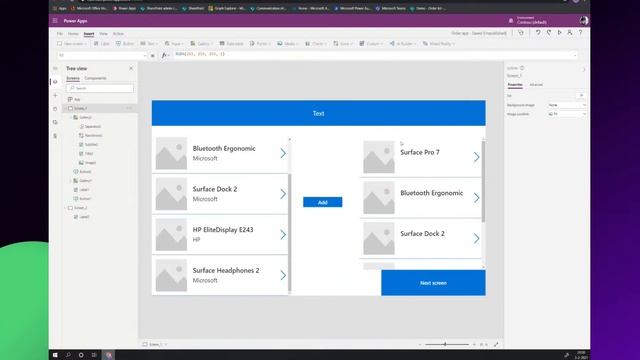Switch to Advanced tab in properties pane
The height and width of the screenshot is (360, 640).
(x=536, y=85)
